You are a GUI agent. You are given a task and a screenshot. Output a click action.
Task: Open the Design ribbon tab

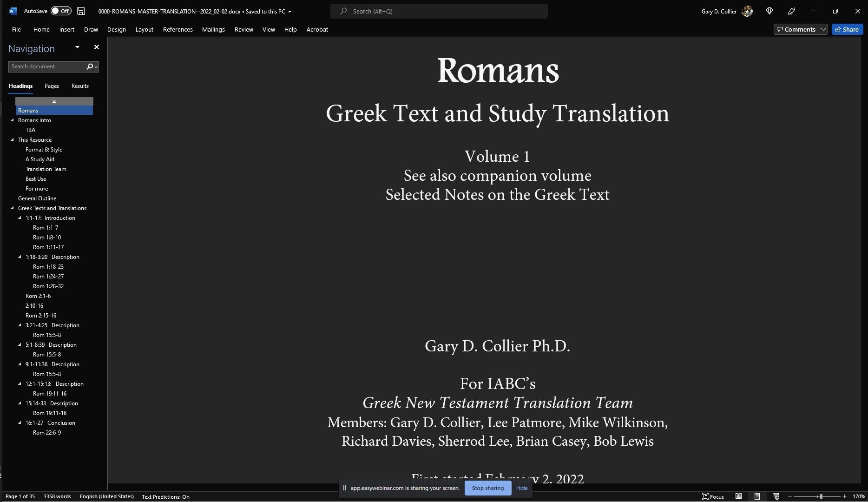pos(117,29)
